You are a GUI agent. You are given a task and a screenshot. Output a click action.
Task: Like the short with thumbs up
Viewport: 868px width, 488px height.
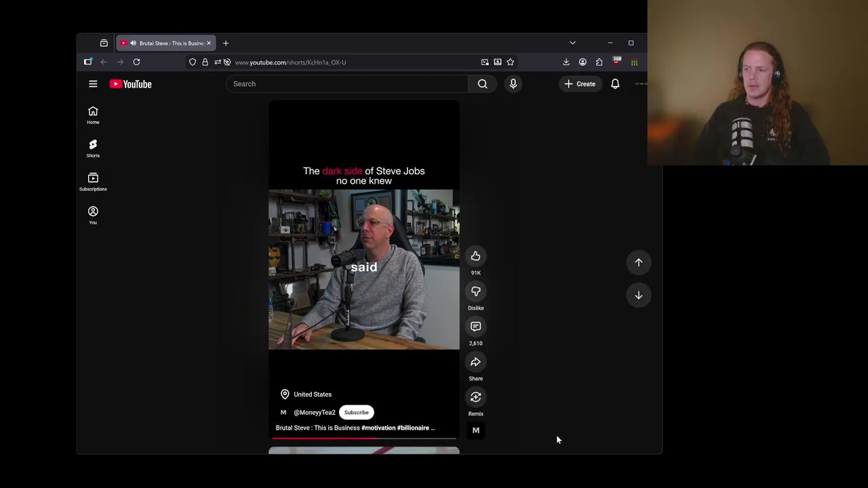(x=475, y=256)
